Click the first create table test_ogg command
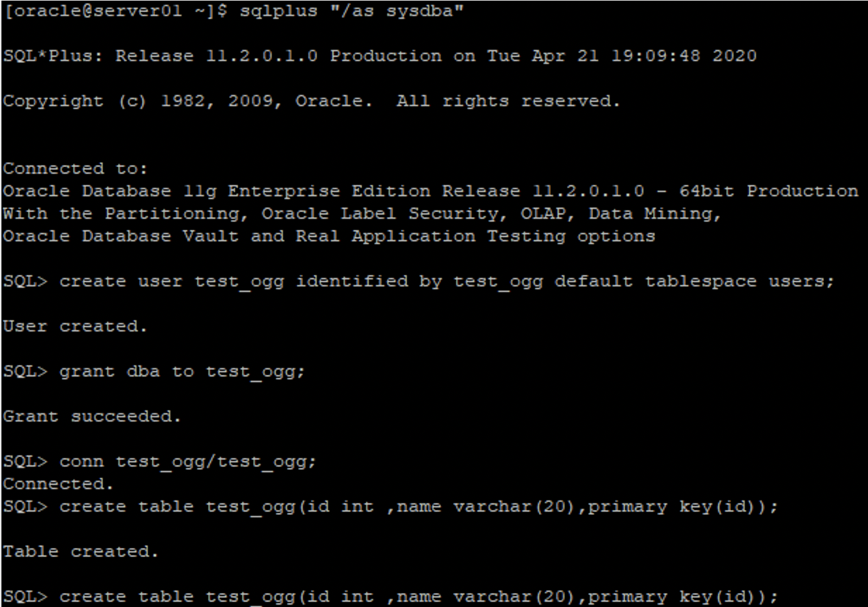868x607 pixels. pos(419,507)
